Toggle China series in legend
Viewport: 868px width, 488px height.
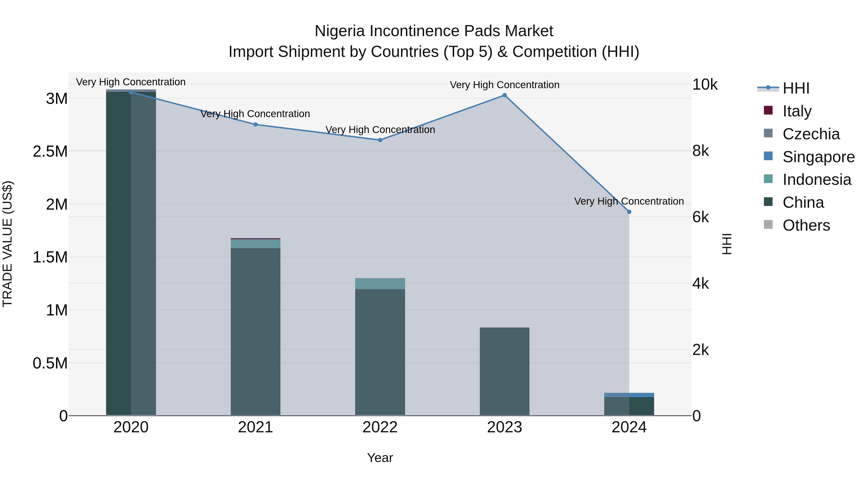point(793,202)
